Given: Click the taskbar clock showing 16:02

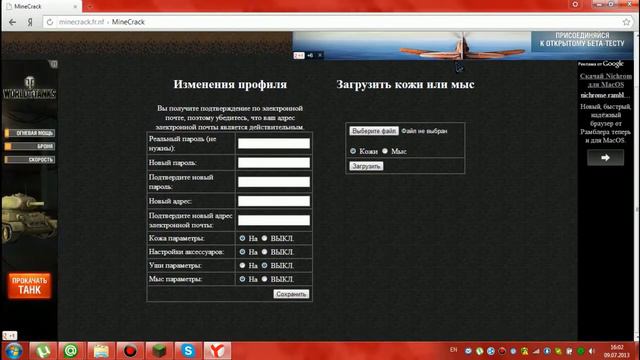Looking at the screenshot, I should coord(617,351).
